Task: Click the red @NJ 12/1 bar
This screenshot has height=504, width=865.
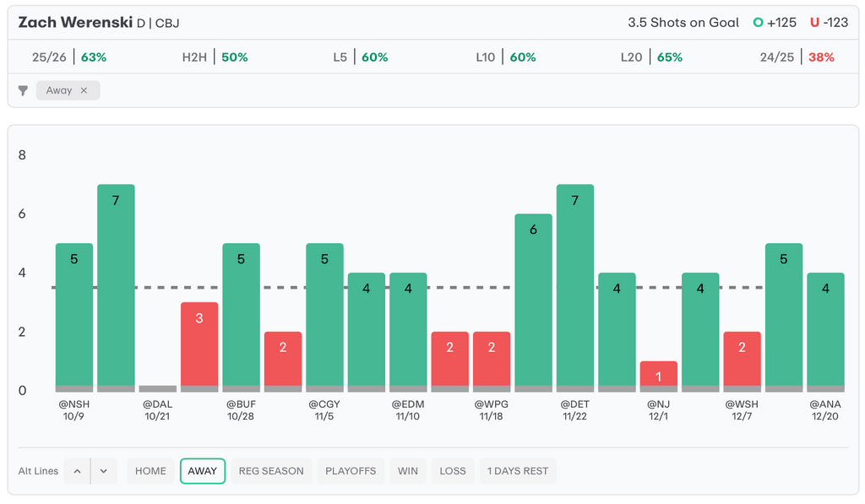Action: pyautogui.click(x=658, y=376)
